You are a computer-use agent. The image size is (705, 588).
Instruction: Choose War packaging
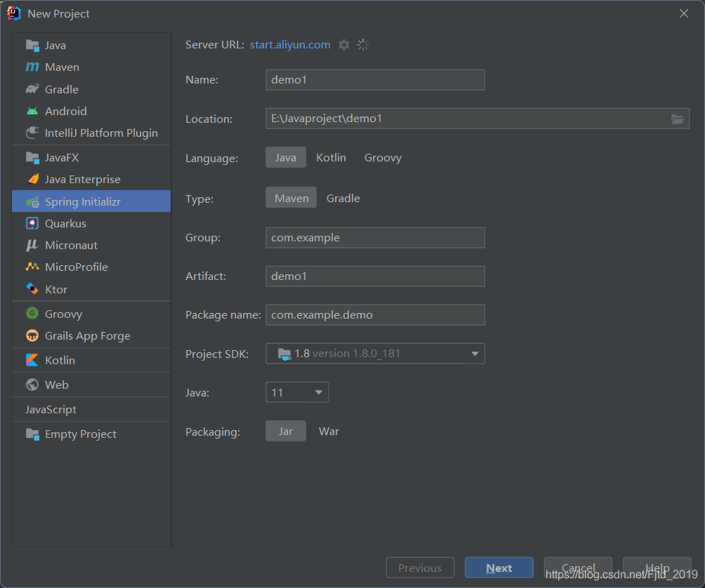click(x=329, y=432)
